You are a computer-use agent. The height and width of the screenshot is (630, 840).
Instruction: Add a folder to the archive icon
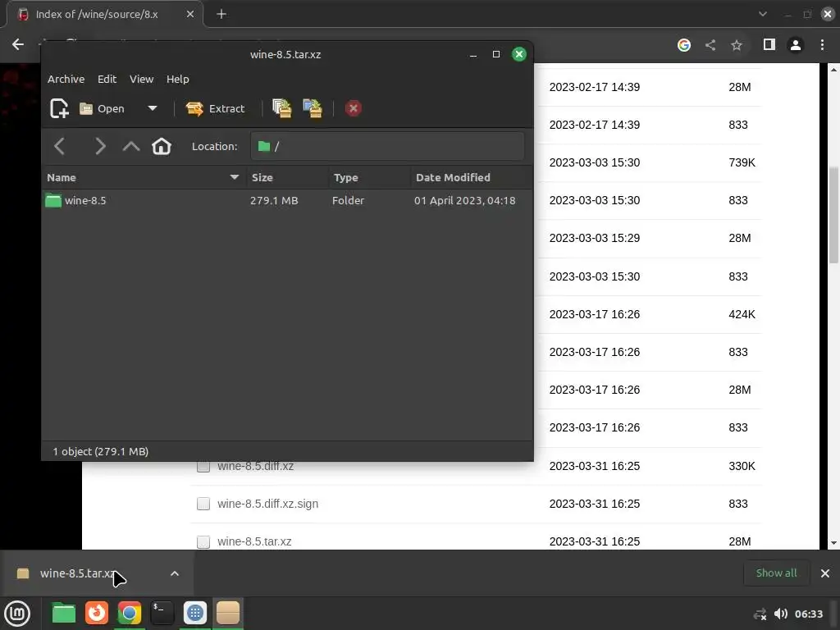[313, 108]
